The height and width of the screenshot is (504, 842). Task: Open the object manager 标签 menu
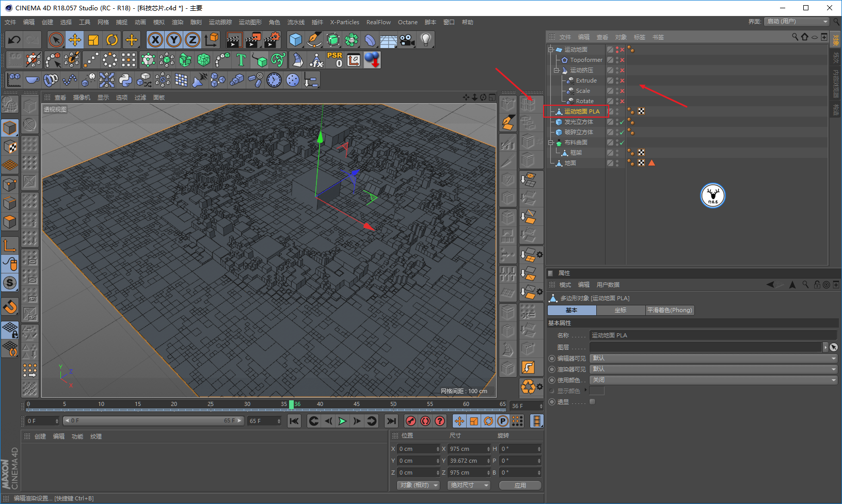click(x=640, y=37)
